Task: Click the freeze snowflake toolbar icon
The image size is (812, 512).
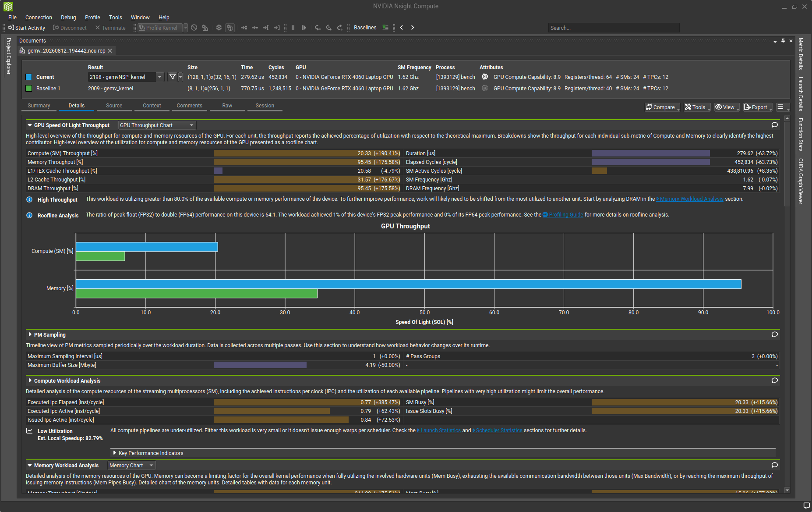Action: (219, 28)
